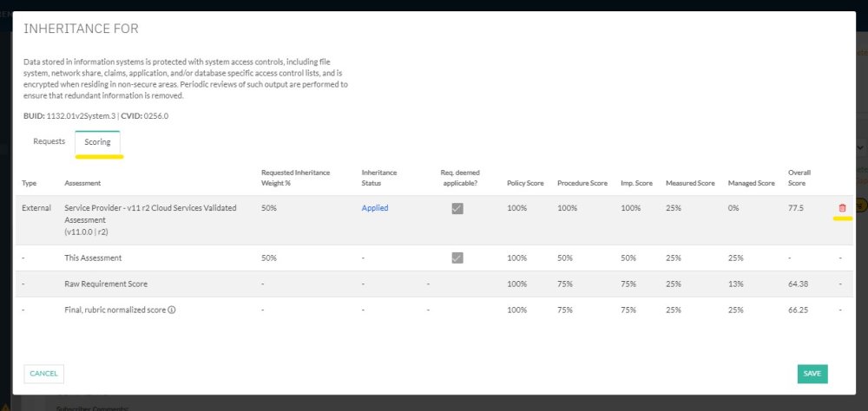Click info icon beside rubric normalized score
This screenshot has height=411, width=868.
click(172, 310)
